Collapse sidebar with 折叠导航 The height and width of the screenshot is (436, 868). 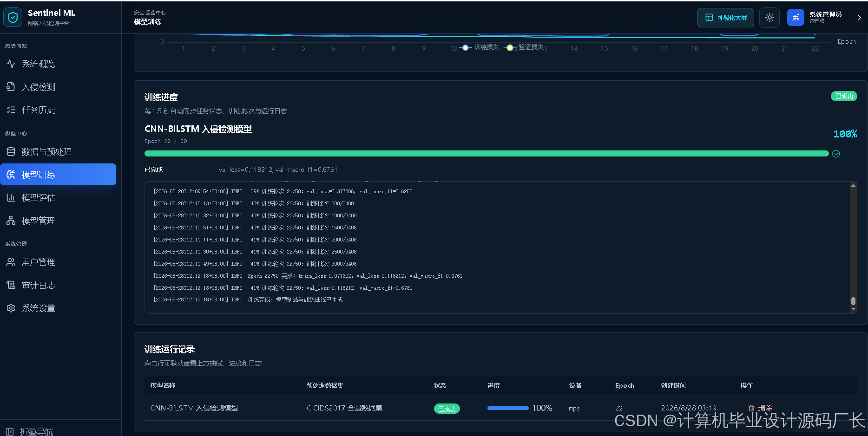(29, 431)
